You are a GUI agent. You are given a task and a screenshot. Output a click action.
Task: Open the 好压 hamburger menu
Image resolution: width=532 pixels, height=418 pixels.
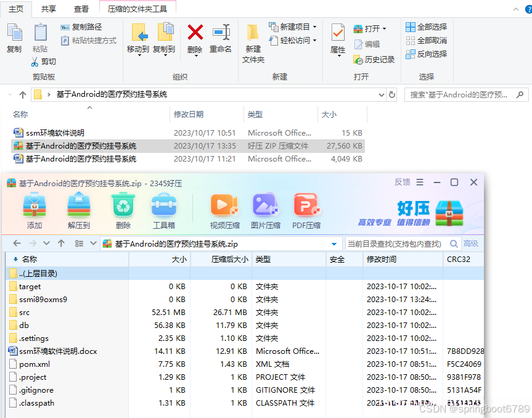click(420, 182)
